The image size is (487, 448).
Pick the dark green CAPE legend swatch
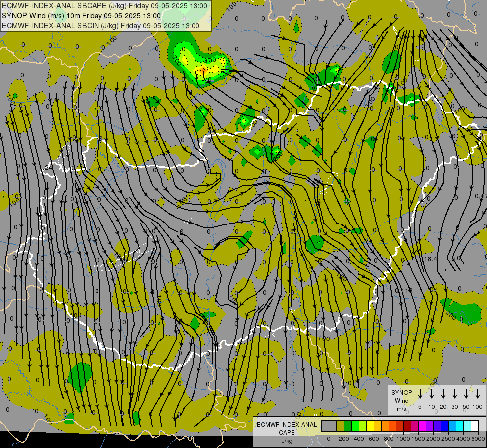[348, 426]
